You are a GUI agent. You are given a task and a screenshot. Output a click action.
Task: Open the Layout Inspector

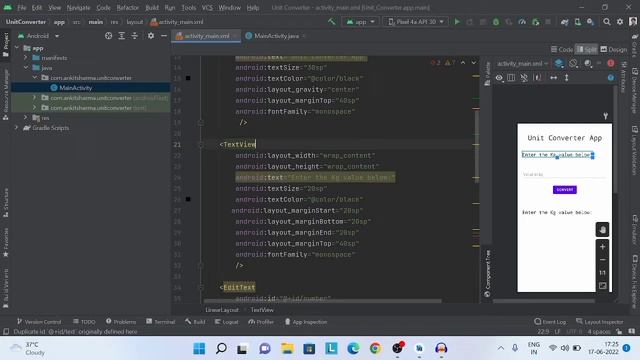click(x=600, y=322)
